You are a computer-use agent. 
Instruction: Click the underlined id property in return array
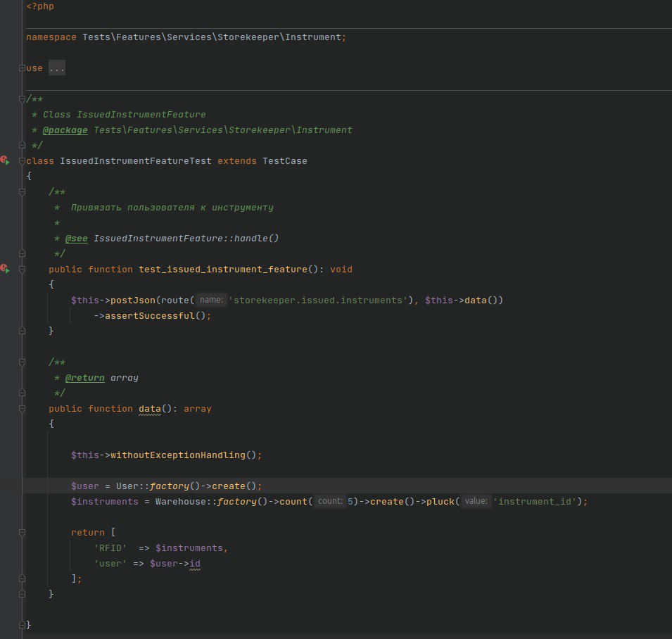[x=195, y=564]
